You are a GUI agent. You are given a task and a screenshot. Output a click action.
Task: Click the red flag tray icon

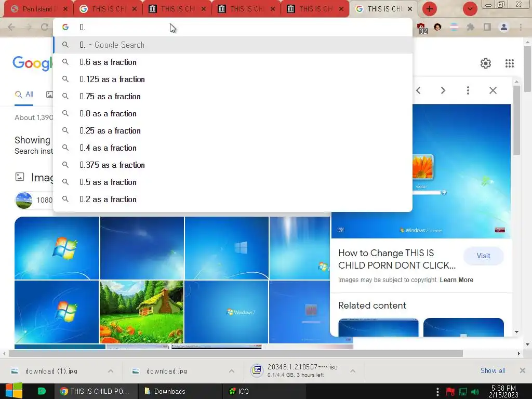click(450, 392)
